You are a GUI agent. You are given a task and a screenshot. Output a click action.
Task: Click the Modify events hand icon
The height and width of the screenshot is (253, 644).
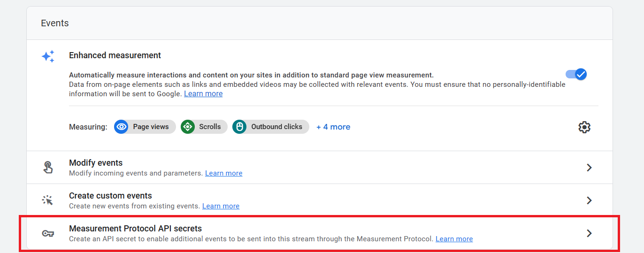(48, 167)
